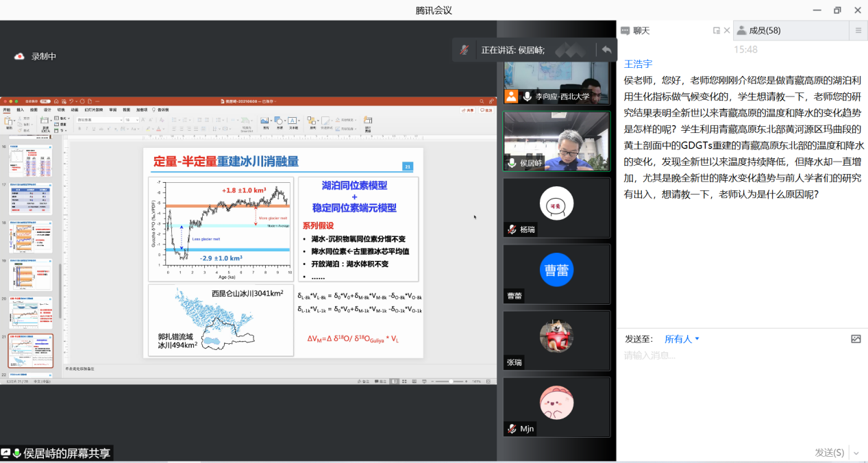
Task: Click the muted microphone icon on speaker bar
Action: [465, 50]
